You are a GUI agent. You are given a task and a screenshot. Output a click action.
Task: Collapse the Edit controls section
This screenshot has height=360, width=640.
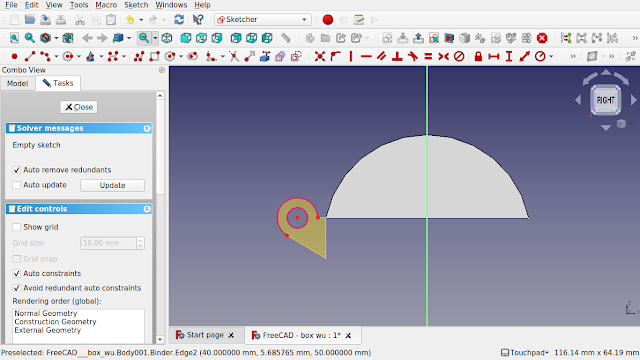(x=147, y=209)
